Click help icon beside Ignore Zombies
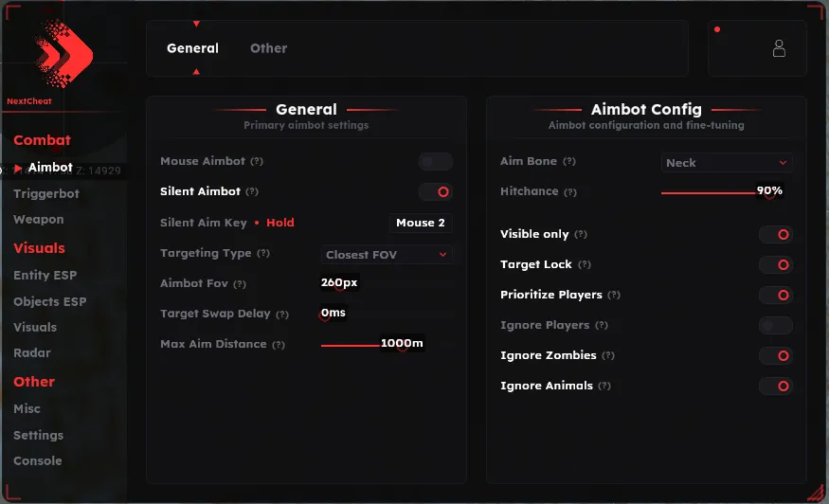 click(x=608, y=355)
